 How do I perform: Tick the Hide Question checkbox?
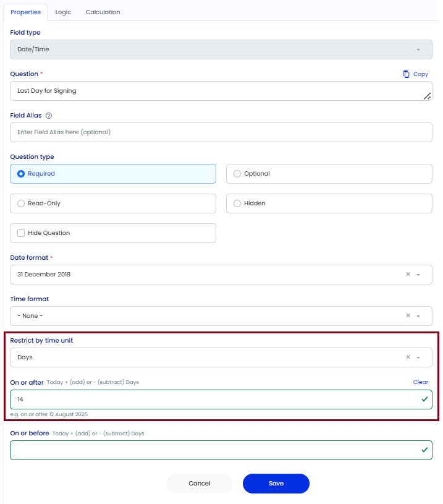[21, 233]
